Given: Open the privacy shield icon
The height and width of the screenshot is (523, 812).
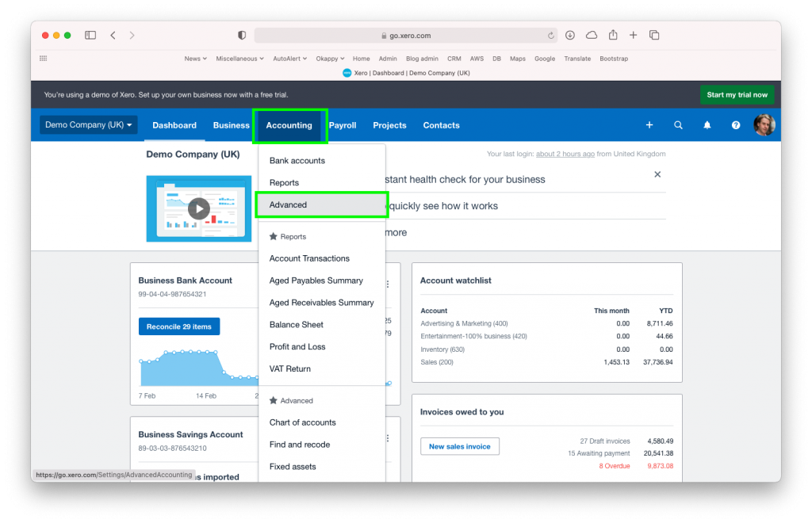Looking at the screenshot, I should [x=242, y=35].
